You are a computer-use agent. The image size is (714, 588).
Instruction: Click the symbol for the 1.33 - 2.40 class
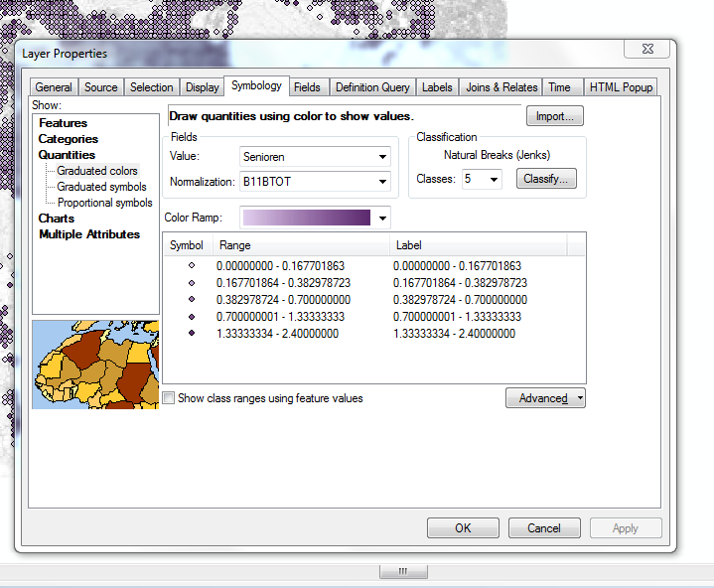tap(191, 334)
